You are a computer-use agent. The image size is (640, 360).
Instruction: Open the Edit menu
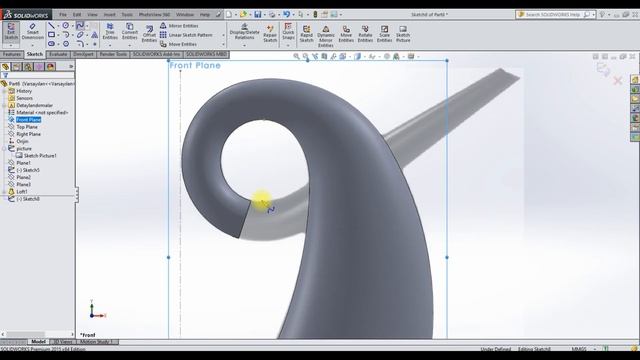77,15
